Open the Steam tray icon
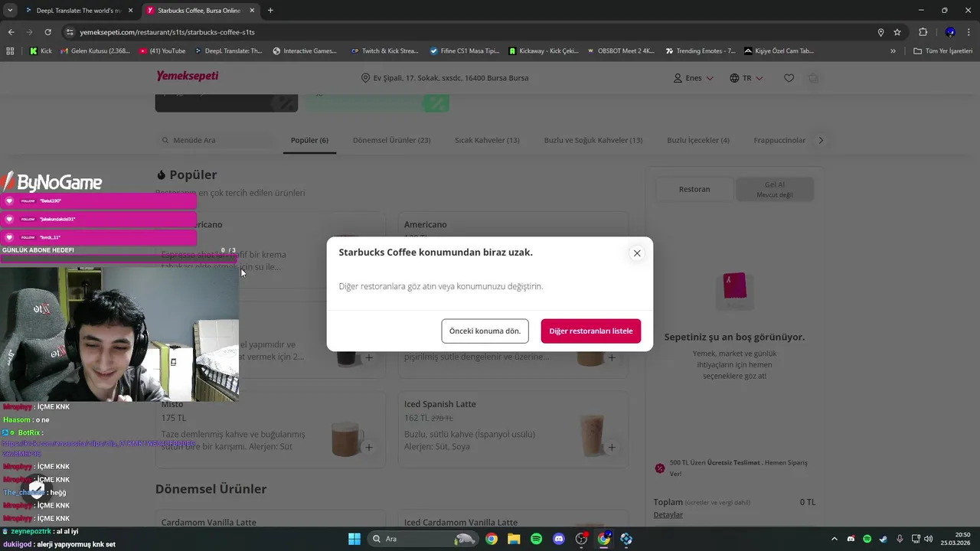Screen dimensions: 980x551 tap(883, 539)
